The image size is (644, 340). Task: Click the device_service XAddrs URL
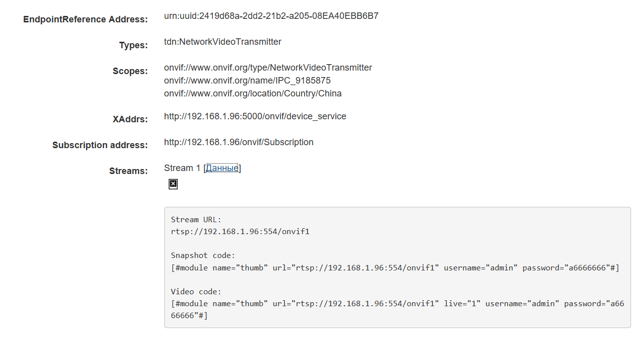(x=255, y=116)
